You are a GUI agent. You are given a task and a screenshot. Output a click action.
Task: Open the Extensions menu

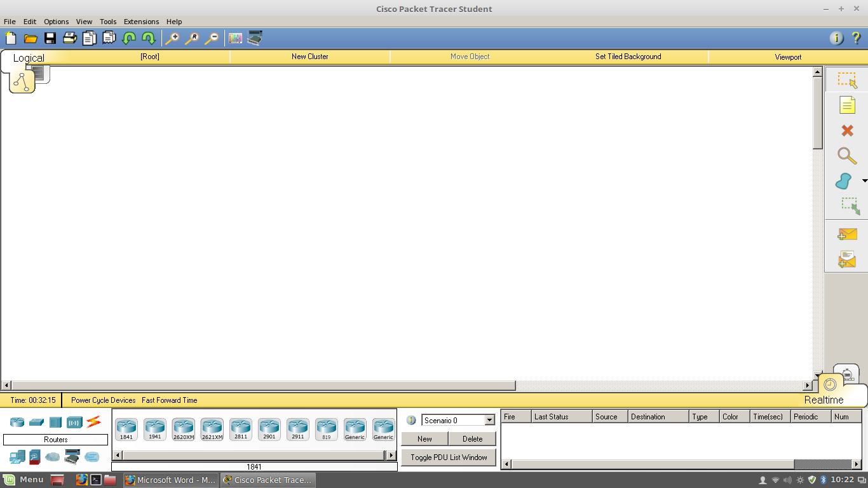141,21
